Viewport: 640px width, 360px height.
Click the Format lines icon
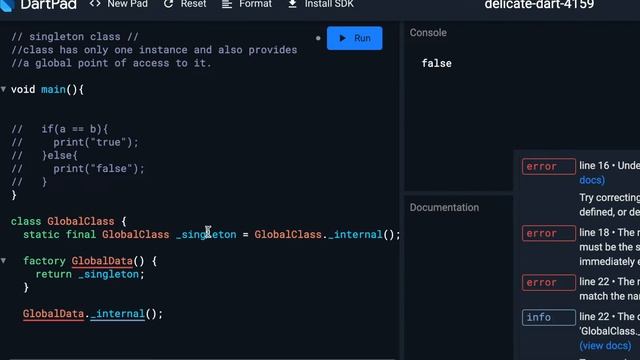(x=227, y=4)
